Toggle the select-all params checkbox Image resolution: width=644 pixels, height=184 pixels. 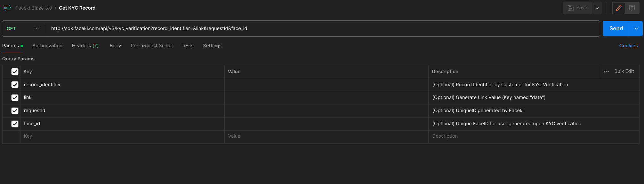pyautogui.click(x=15, y=72)
